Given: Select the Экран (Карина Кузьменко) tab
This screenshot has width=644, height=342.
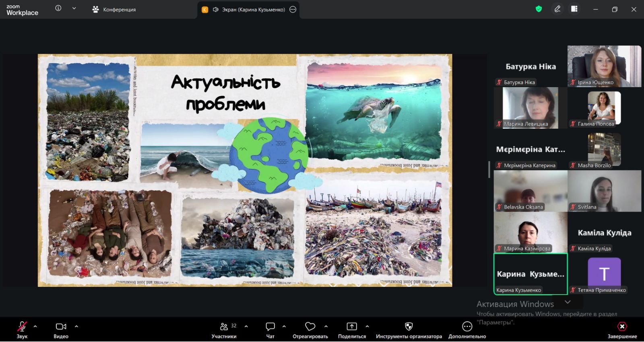Looking at the screenshot, I should pos(250,10).
